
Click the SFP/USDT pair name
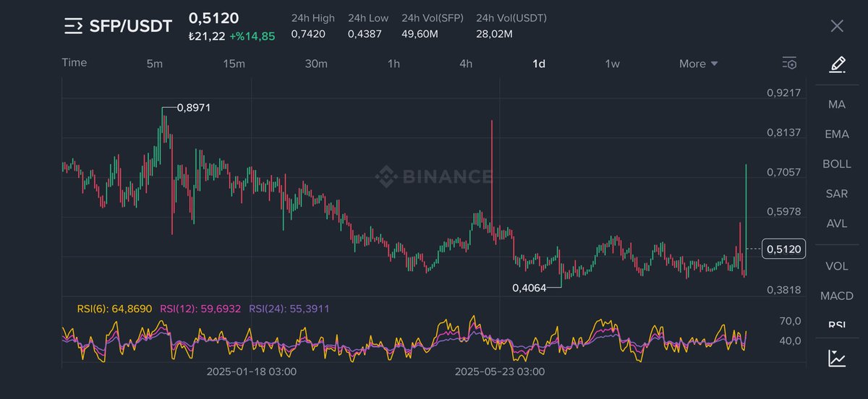pyautogui.click(x=131, y=27)
